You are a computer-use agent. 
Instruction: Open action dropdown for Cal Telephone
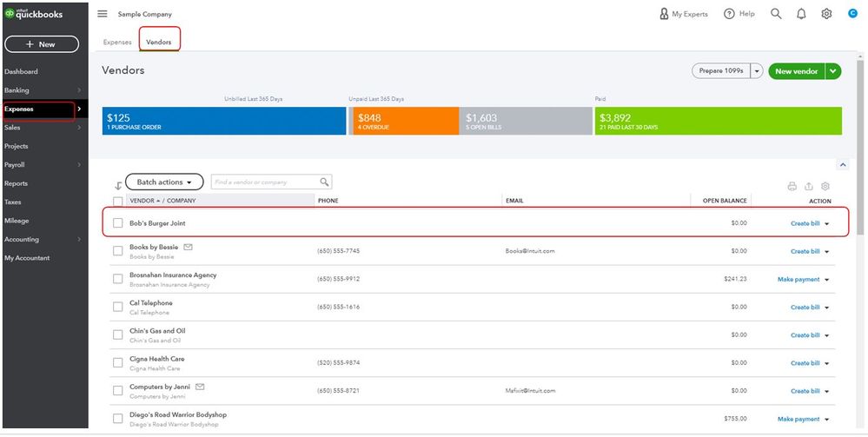coord(826,308)
